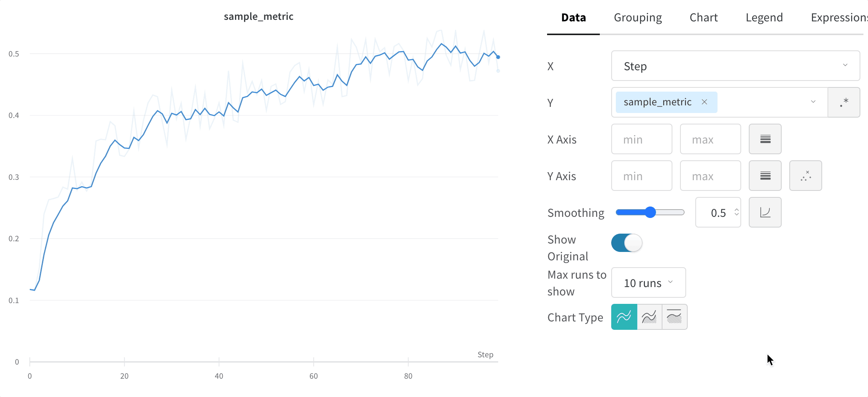Click the Smoothing slider handle

pos(650,212)
